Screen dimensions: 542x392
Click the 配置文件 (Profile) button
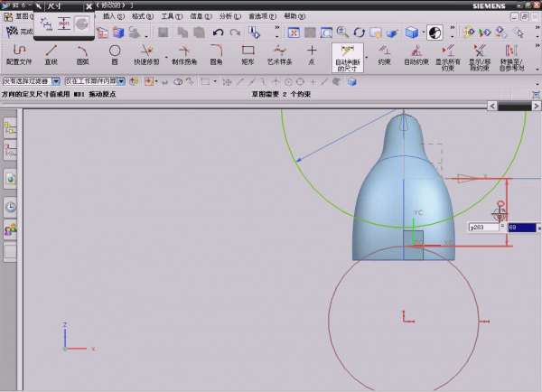19,53
